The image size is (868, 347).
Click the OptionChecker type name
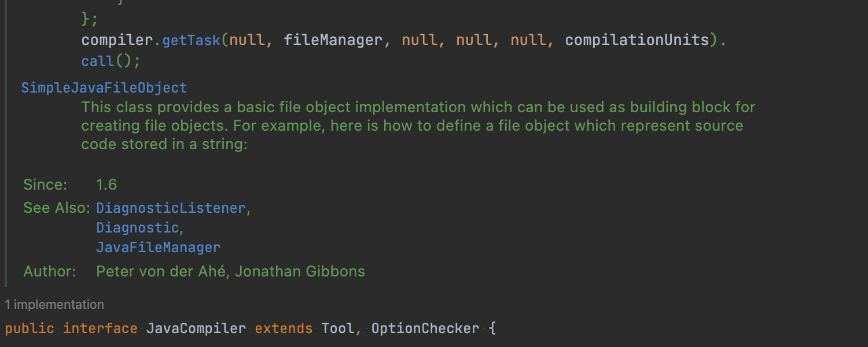coord(425,328)
